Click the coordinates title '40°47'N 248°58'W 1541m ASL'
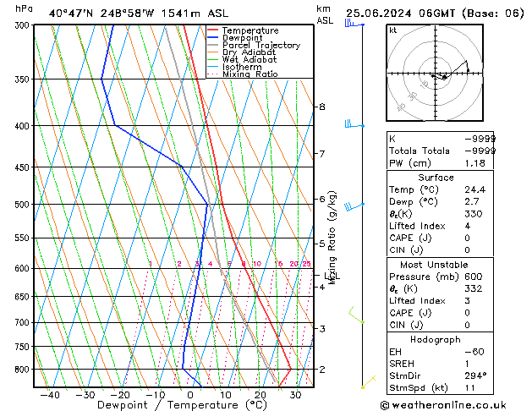Screen dimensions: 532x411 139,14
